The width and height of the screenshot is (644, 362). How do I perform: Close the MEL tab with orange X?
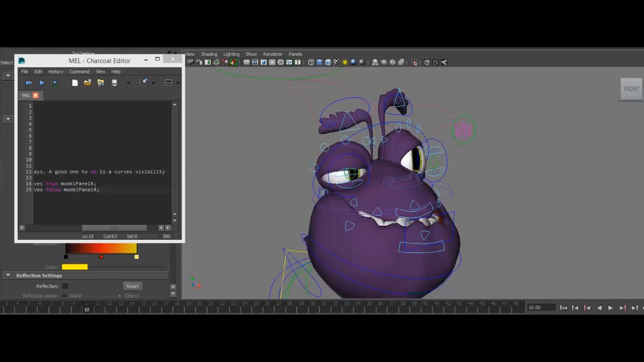point(35,95)
